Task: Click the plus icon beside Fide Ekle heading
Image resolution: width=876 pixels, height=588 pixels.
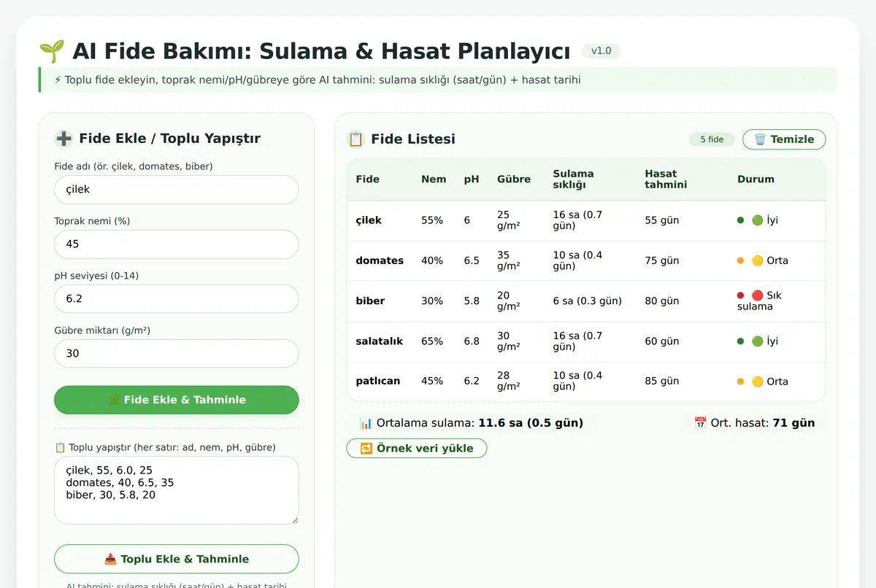Action: click(64, 139)
